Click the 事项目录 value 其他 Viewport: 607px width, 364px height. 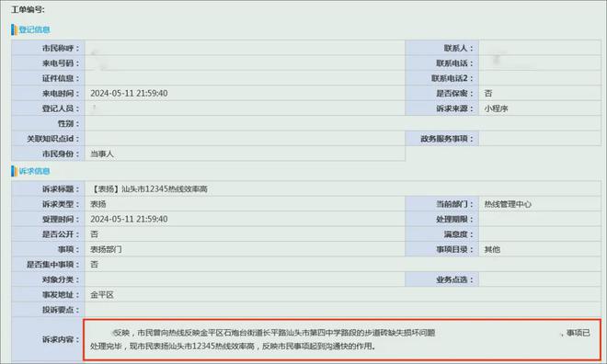coord(492,249)
